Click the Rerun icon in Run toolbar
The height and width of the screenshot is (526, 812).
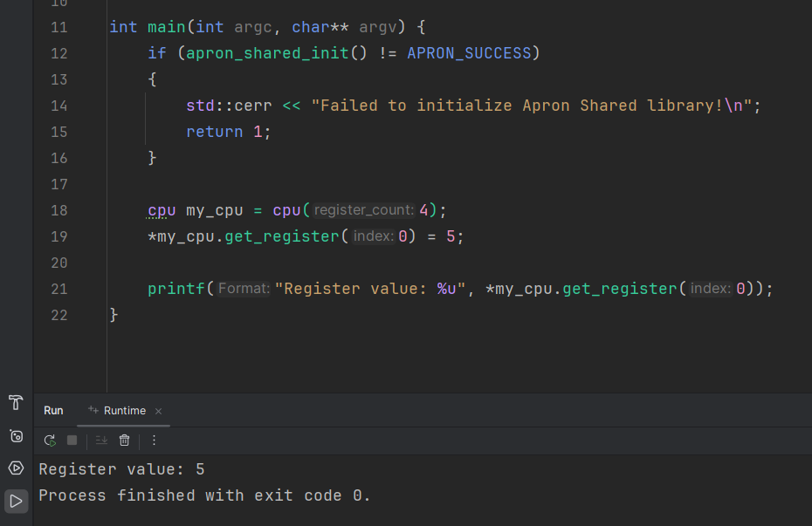(x=50, y=441)
